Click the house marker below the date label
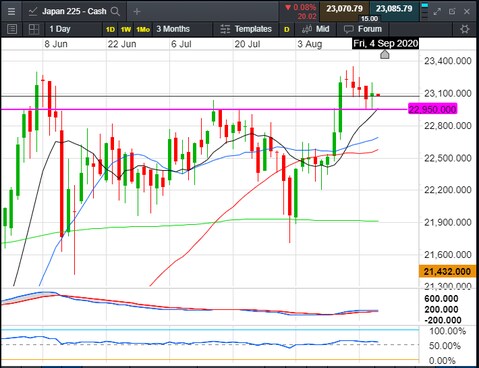 [x=385, y=54]
